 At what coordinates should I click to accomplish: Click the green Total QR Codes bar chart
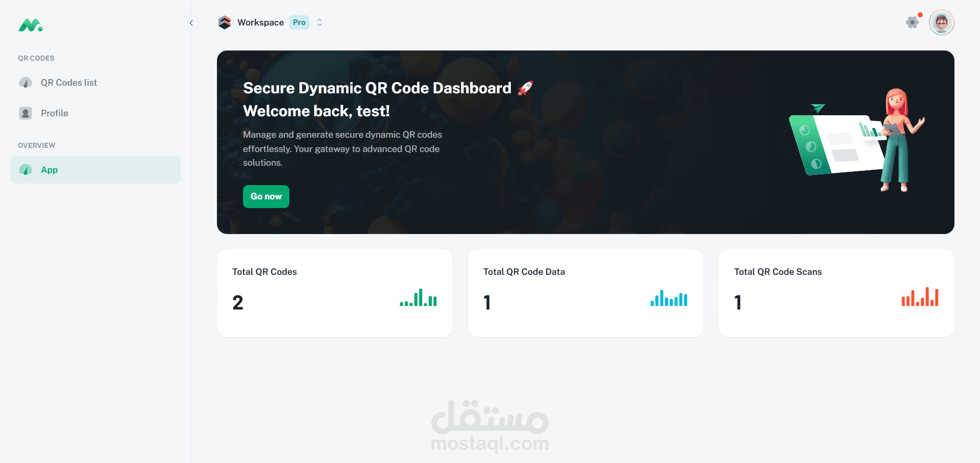coord(419,297)
